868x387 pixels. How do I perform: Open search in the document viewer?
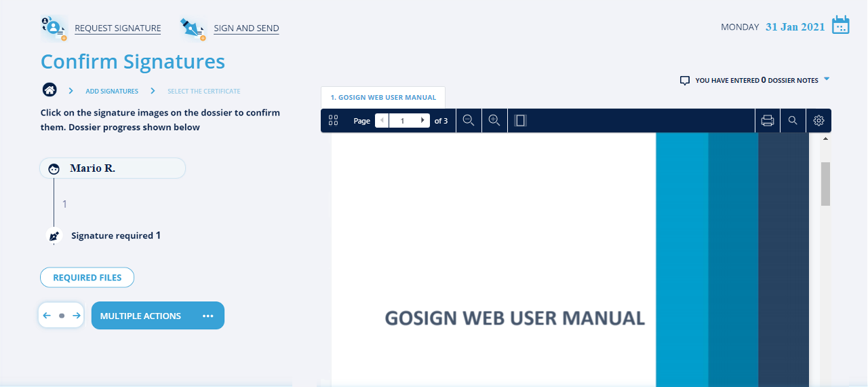[793, 120]
